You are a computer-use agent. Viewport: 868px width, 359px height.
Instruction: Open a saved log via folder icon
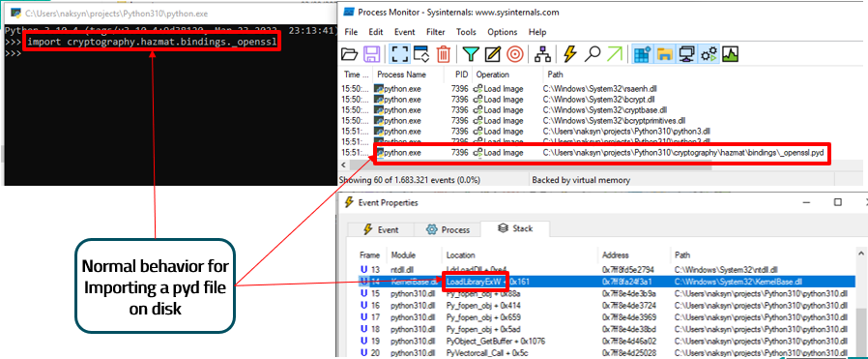pyautogui.click(x=349, y=54)
